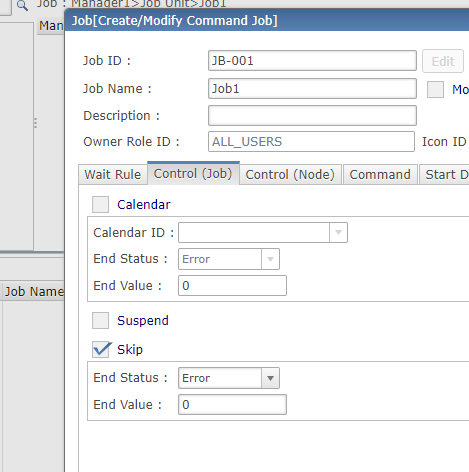469x472 pixels.
Task: Click the Skip End Value field
Action: [232, 405]
